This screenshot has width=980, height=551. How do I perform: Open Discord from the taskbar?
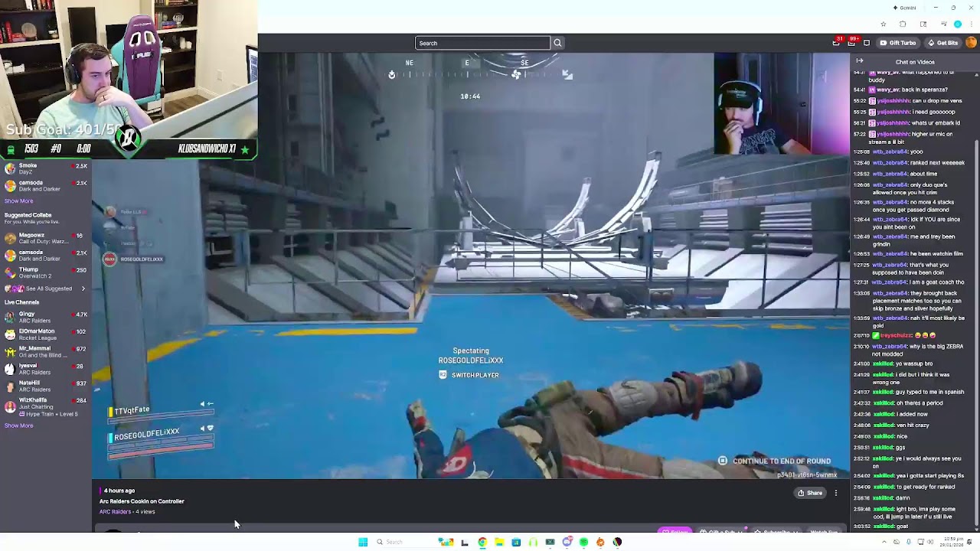(567, 542)
